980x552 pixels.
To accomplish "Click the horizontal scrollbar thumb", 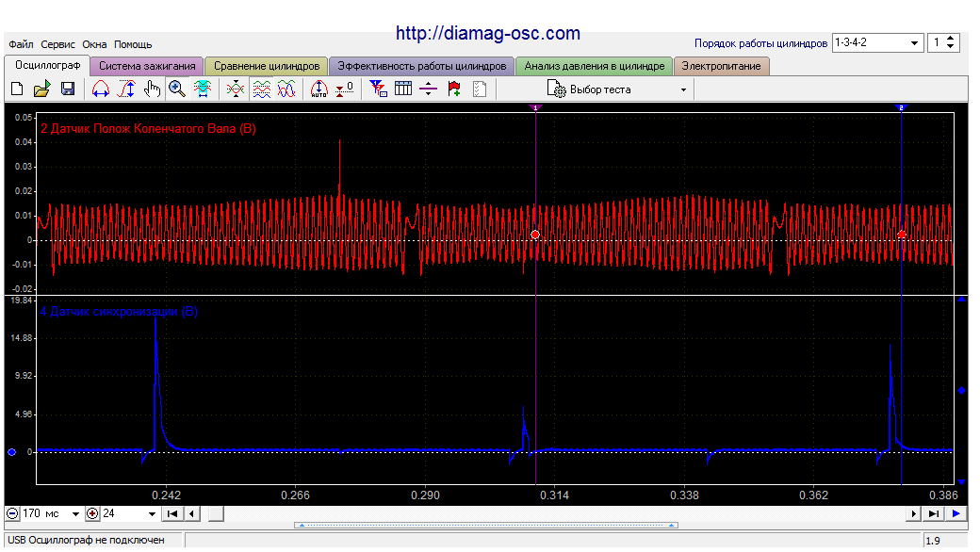I will click(216, 513).
